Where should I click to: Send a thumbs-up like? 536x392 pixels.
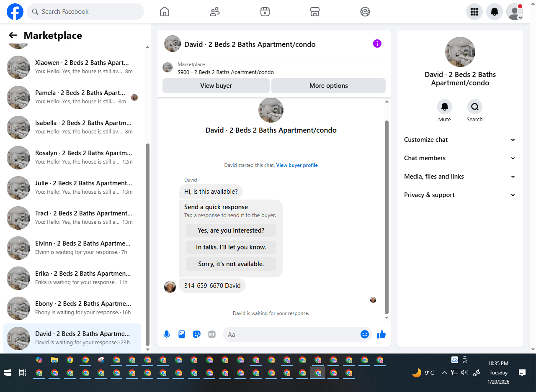381,334
